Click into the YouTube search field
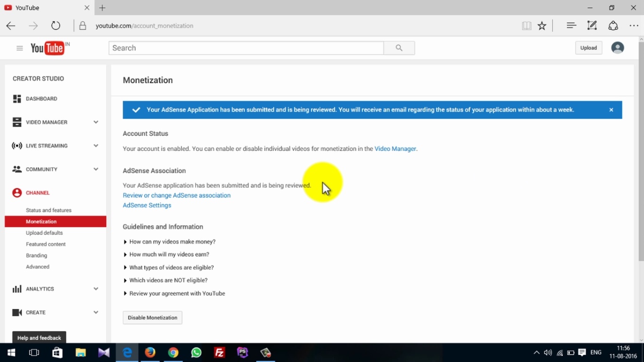 (246, 48)
